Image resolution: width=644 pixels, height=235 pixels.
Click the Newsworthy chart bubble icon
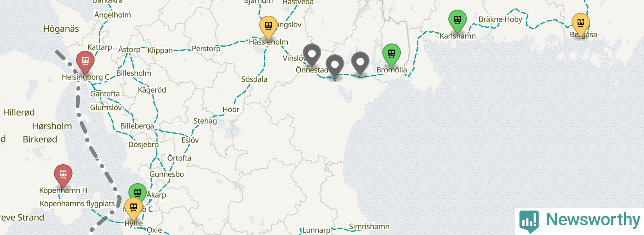[529, 221]
